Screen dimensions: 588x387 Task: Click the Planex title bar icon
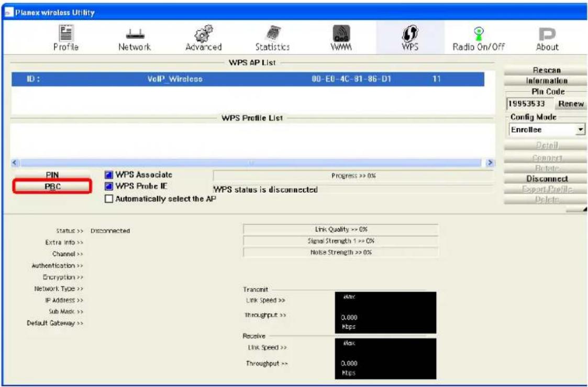tap(8, 13)
